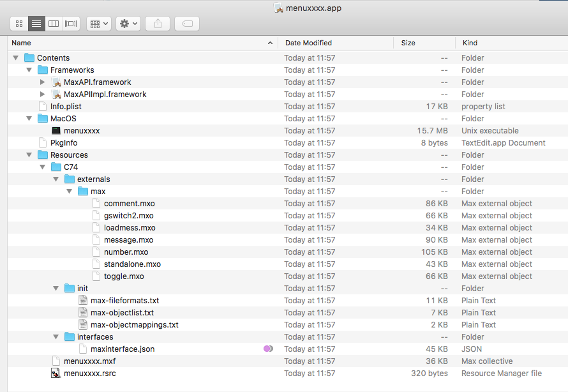Screen dimensions: 568x392
Task: Collapse the Contents folder
Action: (16, 58)
